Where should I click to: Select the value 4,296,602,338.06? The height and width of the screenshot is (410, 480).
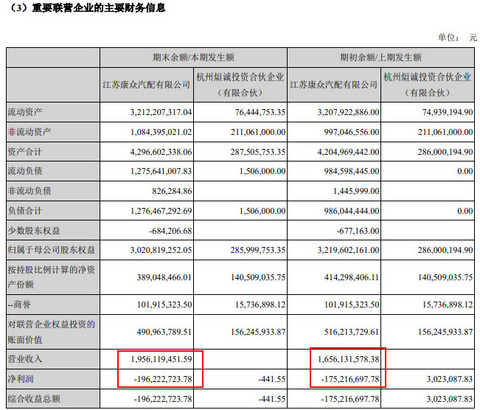(x=161, y=152)
